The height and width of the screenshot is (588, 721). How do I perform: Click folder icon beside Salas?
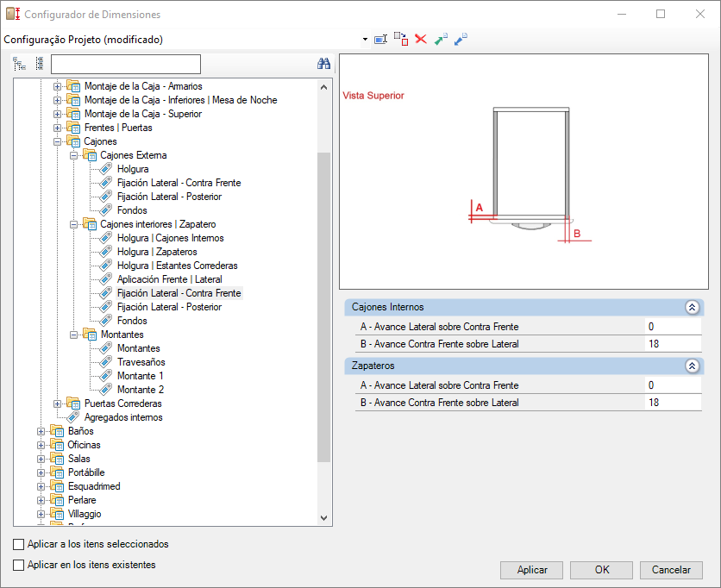coord(57,459)
